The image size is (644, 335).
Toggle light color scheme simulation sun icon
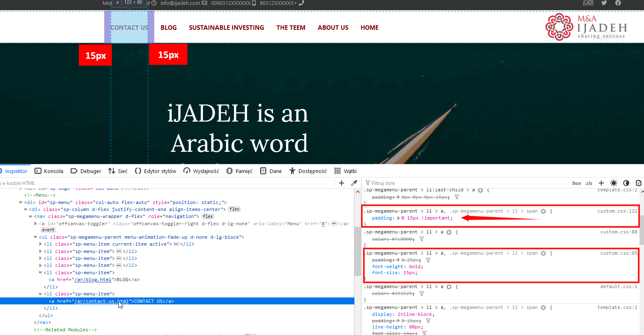click(613, 183)
